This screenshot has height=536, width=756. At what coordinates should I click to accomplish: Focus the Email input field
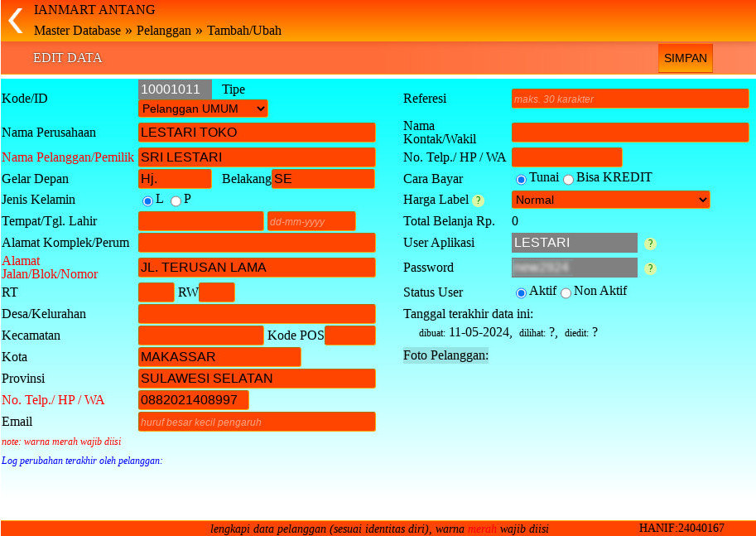point(257,422)
